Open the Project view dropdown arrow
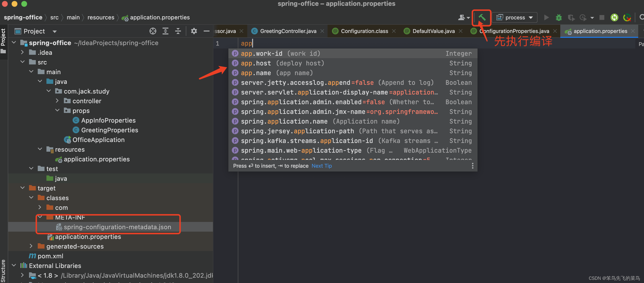Viewport: 644px width, 283px height. pos(54,31)
